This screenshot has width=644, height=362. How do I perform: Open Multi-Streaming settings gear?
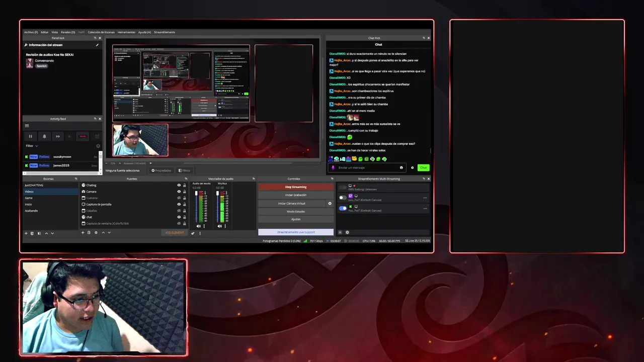(347, 232)
